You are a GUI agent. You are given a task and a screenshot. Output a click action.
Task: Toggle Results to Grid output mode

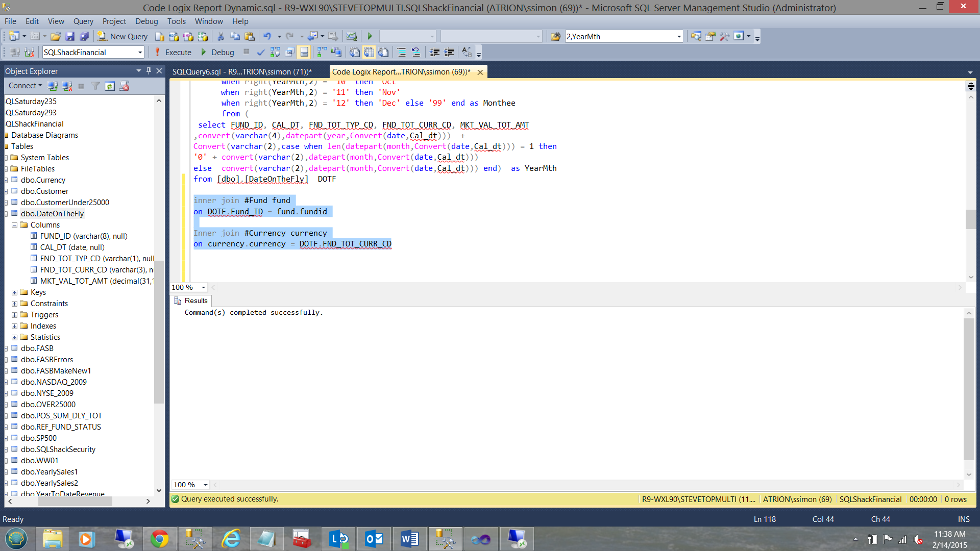pos(369,52)
